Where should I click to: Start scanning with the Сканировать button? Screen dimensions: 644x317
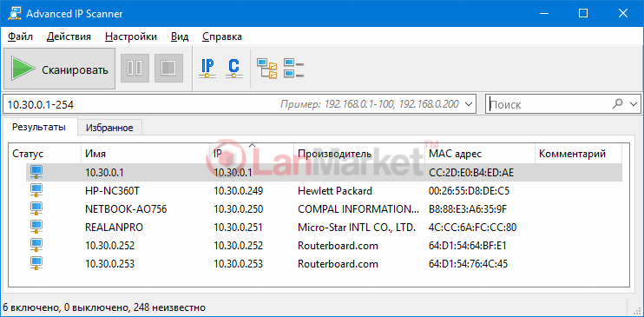pos(59,69)
